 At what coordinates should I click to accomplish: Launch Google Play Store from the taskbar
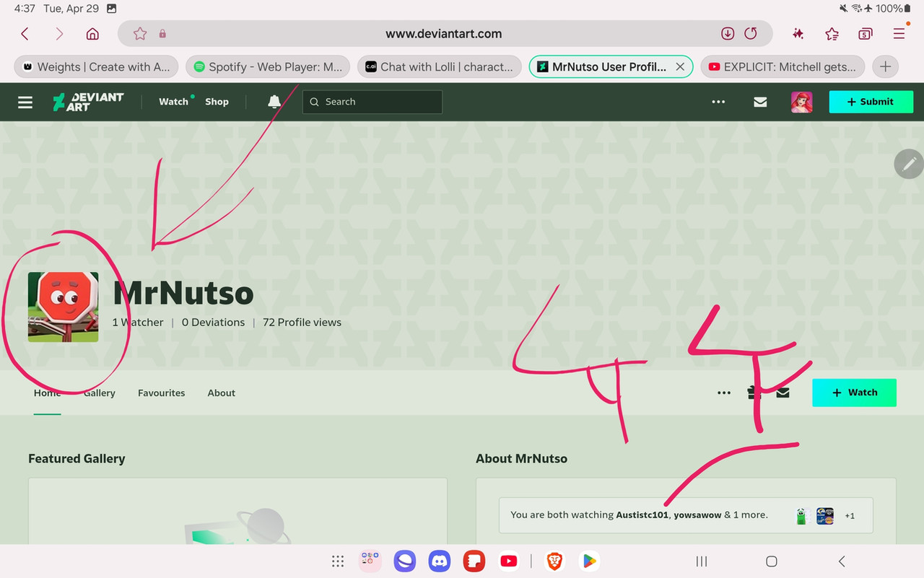(589, 561)
